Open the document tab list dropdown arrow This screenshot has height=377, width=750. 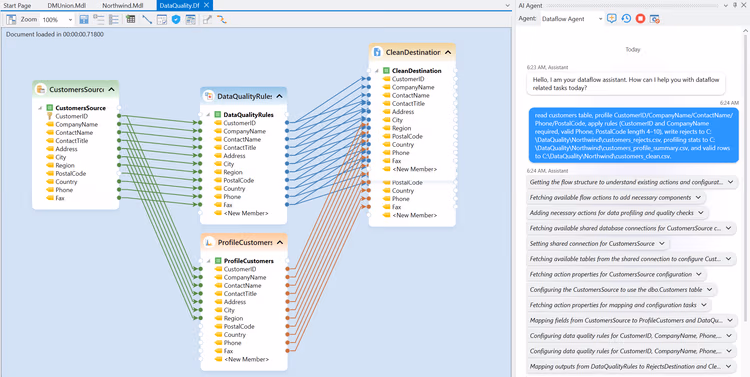(508, 5)
